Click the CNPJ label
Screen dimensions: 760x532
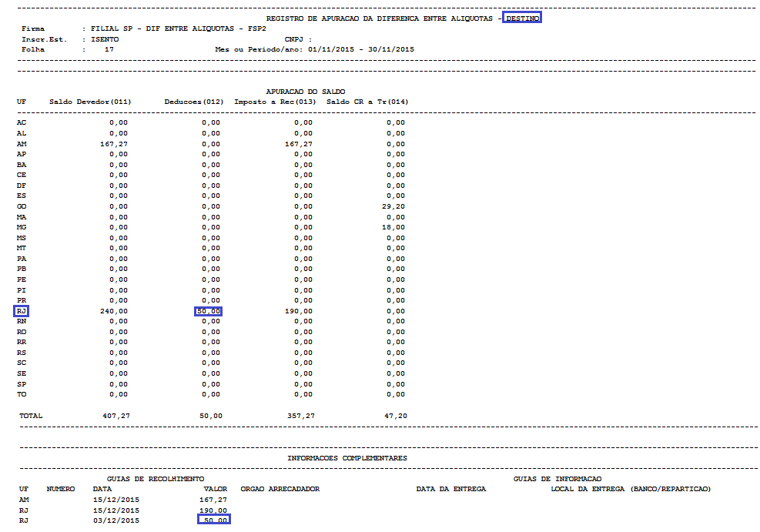pyautogui.click(x=294, y=40)
